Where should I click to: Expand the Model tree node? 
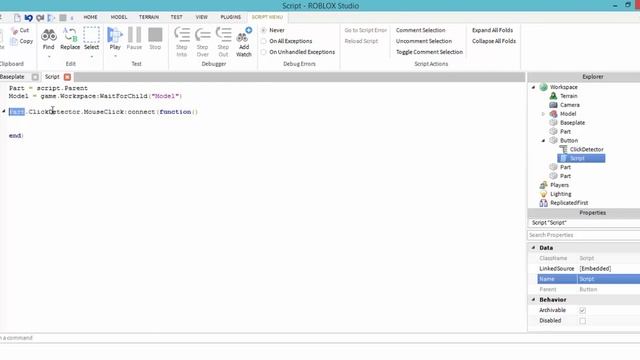pyautogui.click(x=543, y=114)
